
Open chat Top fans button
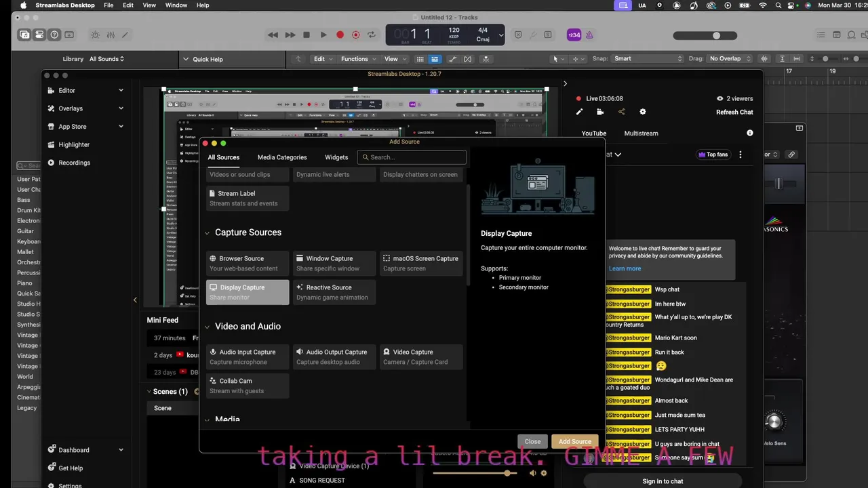(713, 155)
